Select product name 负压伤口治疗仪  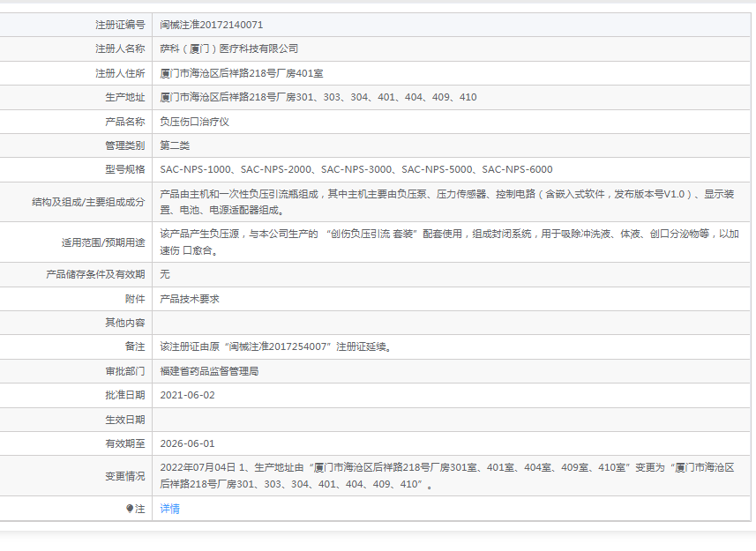click(x=194, y=122)
